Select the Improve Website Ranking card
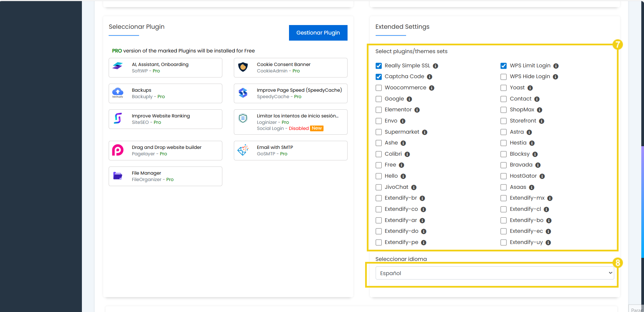The image size is (644, 312). 165,119
